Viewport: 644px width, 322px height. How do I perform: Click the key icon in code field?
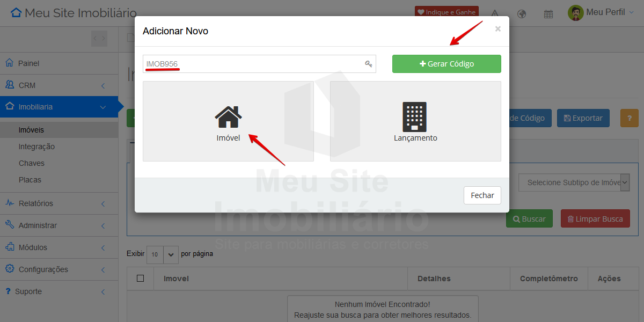(369, 64)
